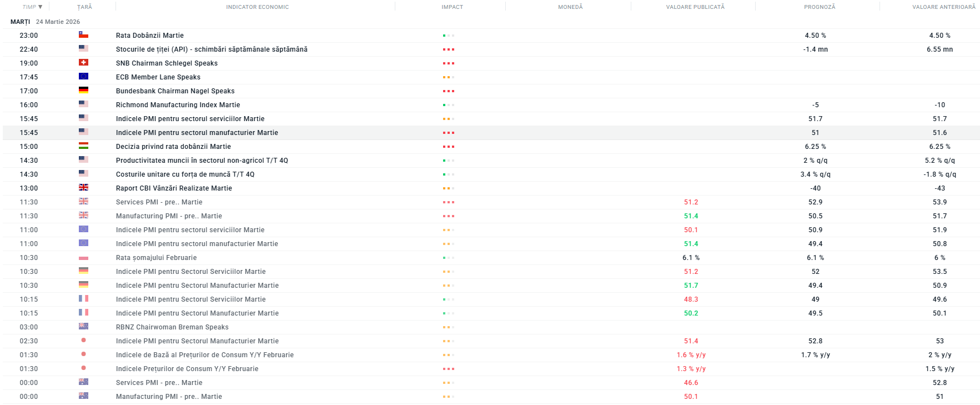Expand the Indicele Prețurilor de Consum Y/Y row

(x=187, y=369)
